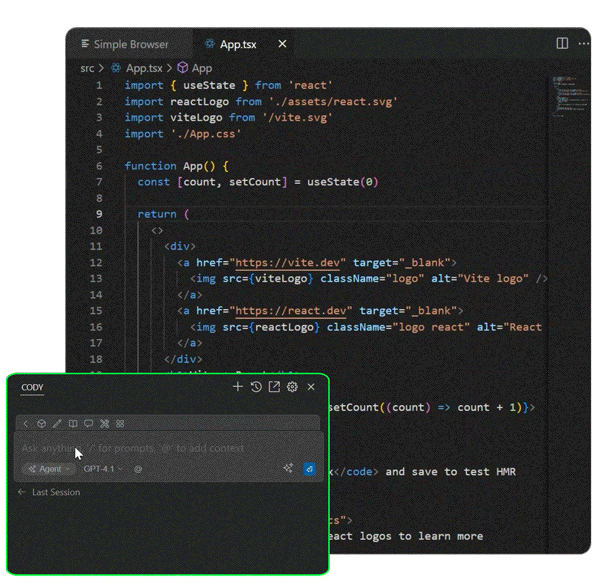This screenshot has width=608, height=588.
Task: Click the sparkle enhance prompt icon
Action: (x=288, y=468)
